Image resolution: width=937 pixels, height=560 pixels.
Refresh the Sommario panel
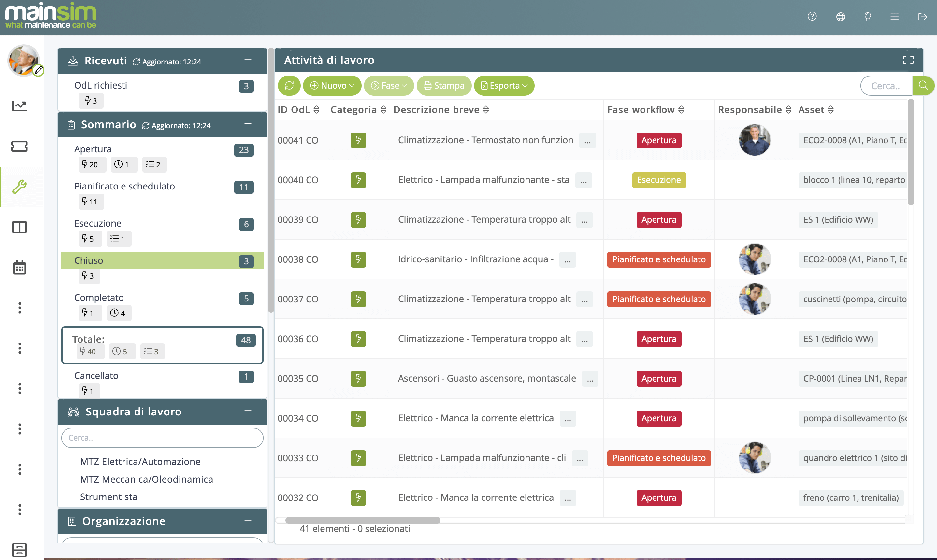pyautogui.click(x=146, y=126)
